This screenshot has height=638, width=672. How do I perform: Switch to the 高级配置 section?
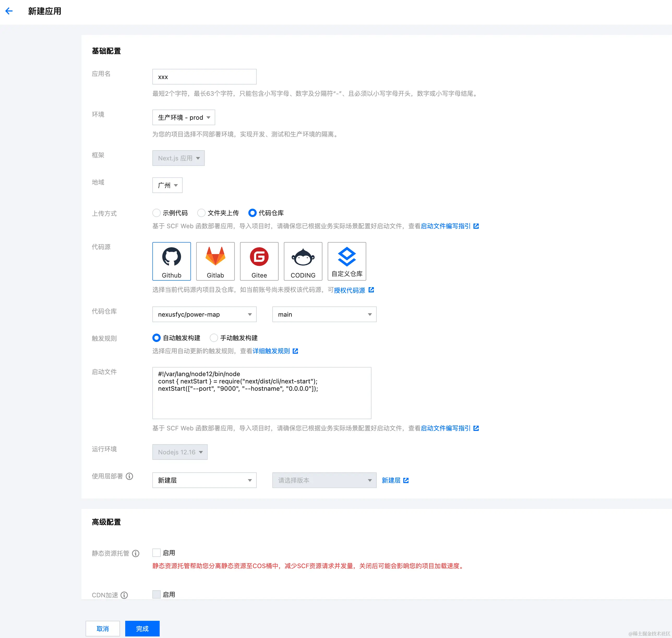(106, 522)
